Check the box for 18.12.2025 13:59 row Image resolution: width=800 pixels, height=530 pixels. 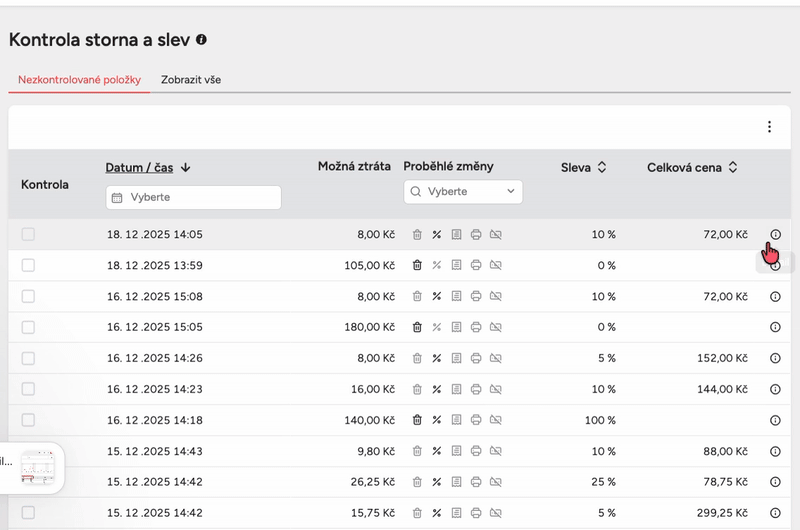(x=28, y=266)
